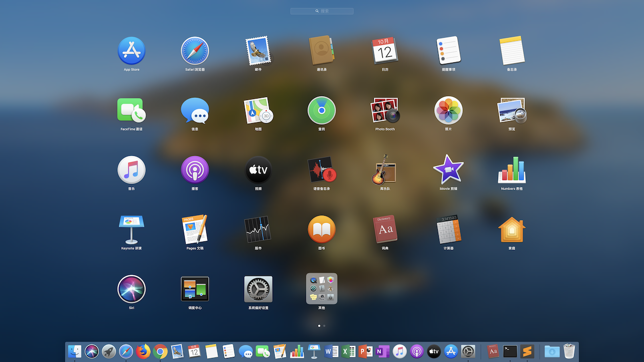644x362 pixels.
Task: Open the 图书 books app
Action: click(321, 230)
